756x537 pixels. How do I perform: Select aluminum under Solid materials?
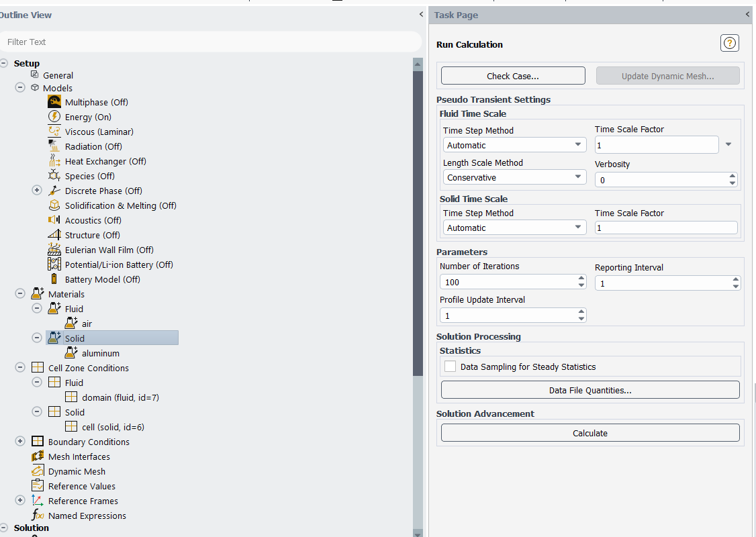(100, 353)
